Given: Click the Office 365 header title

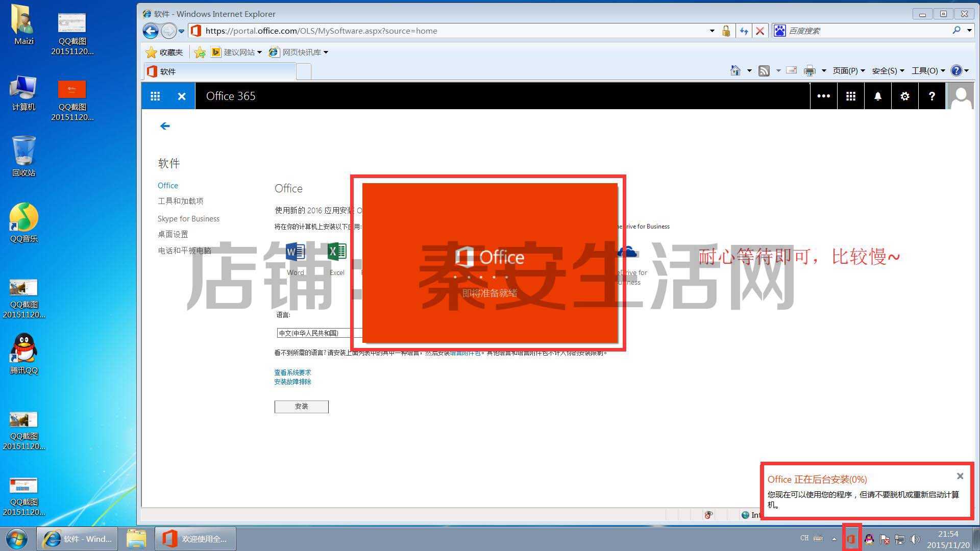Looking at the screenshot, I should pos(231,96).
